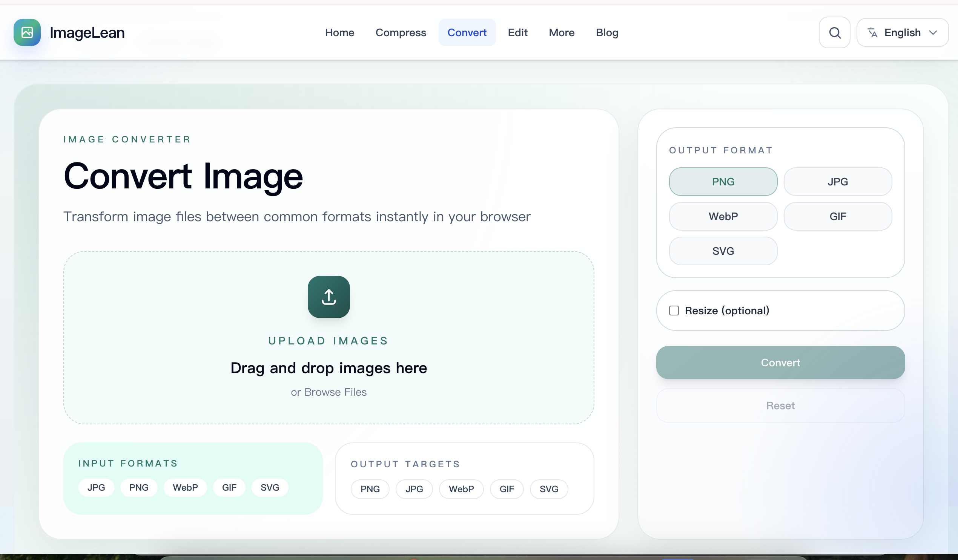Click the ImageLean logo icon

tap(27, 32)
